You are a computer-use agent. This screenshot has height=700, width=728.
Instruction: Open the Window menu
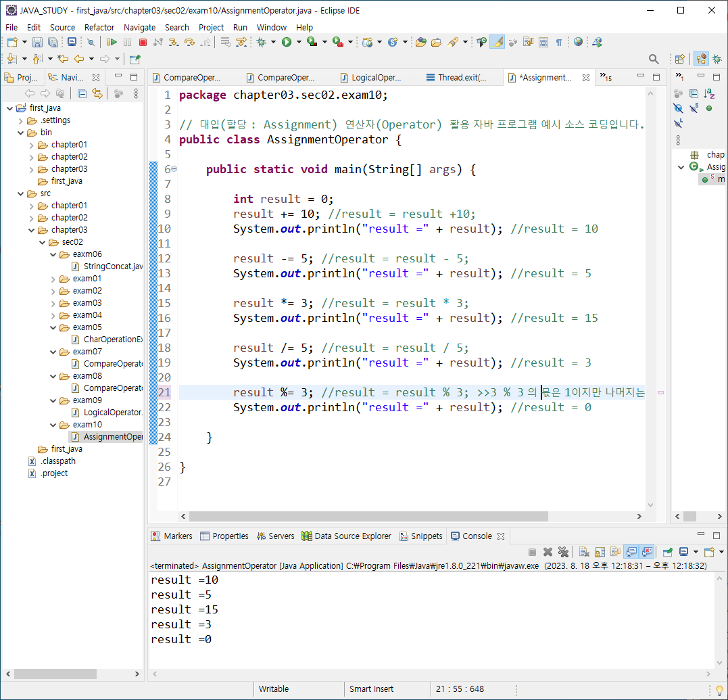pos(272,28)
